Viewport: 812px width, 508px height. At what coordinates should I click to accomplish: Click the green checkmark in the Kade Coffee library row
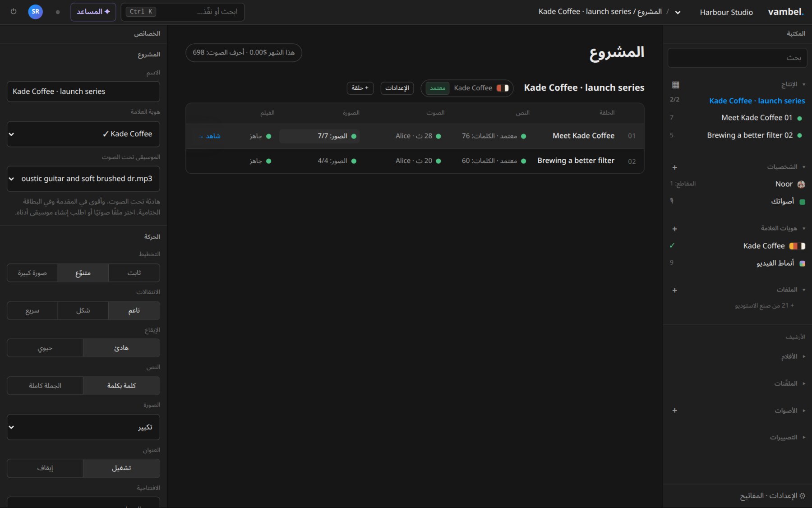[x=672, y=245]
